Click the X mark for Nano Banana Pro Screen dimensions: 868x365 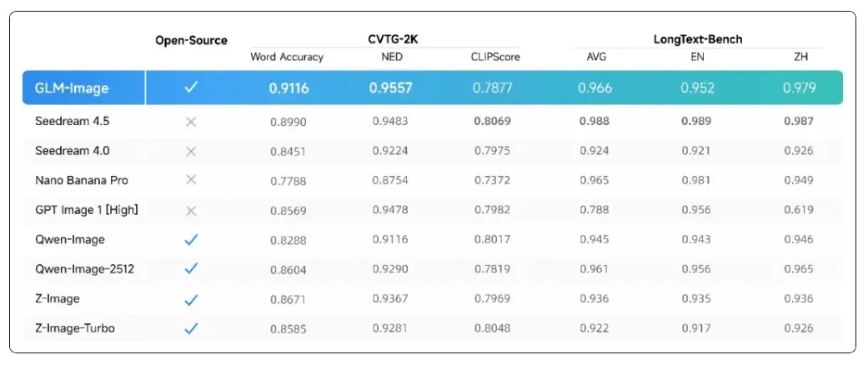point(191,180)
